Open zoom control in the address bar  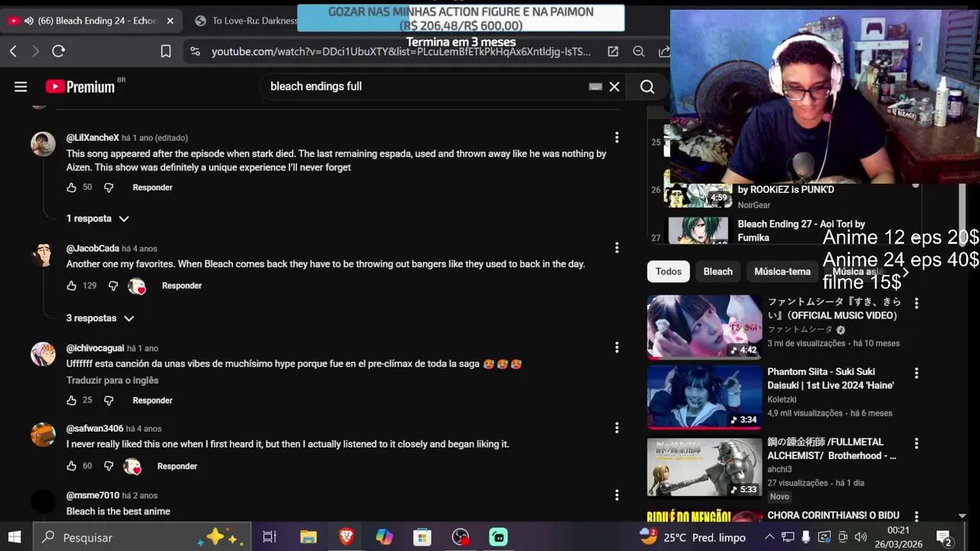point(639,51)
